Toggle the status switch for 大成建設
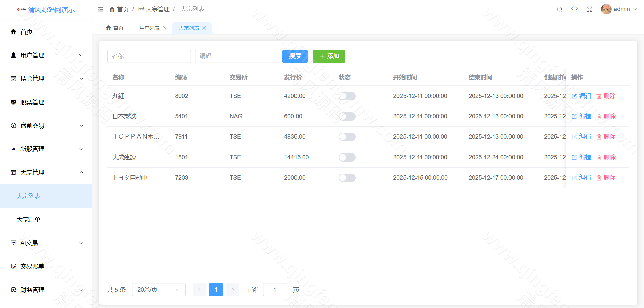The width and height of the screenshot is (644, 308). tap(347, 158)
